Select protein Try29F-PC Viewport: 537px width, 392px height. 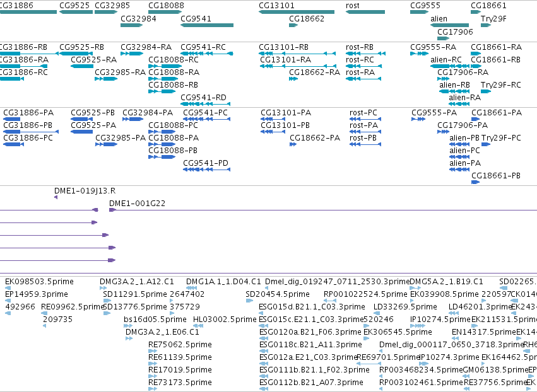[486, 144]
